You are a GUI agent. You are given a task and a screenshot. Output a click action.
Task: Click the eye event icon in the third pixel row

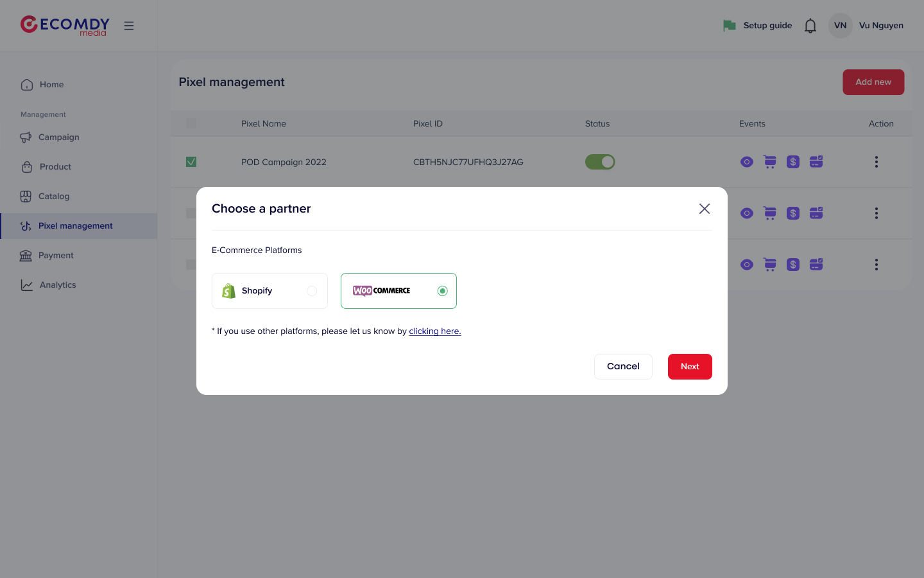[x=747, y=265]
